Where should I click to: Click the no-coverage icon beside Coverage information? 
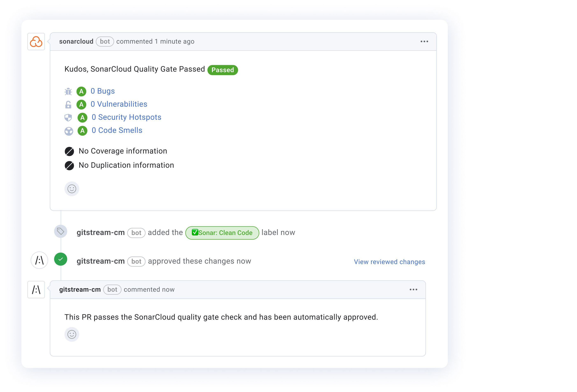coord(69,151)
